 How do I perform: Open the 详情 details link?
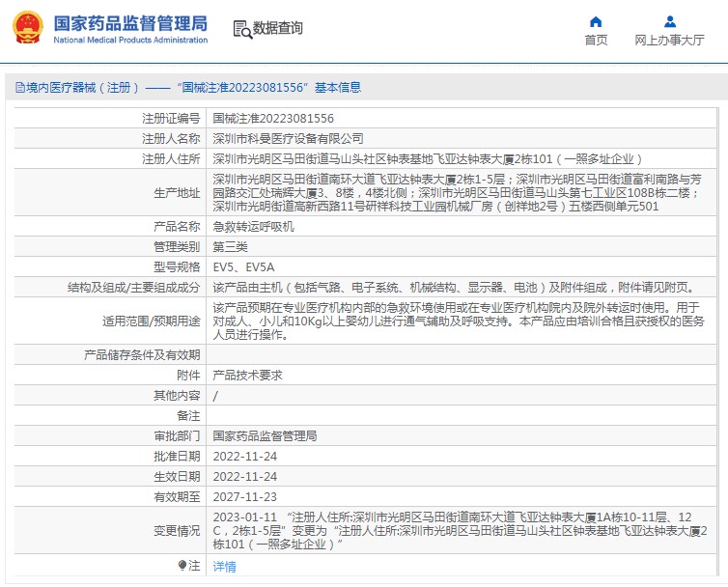click(x=224, y=566)
